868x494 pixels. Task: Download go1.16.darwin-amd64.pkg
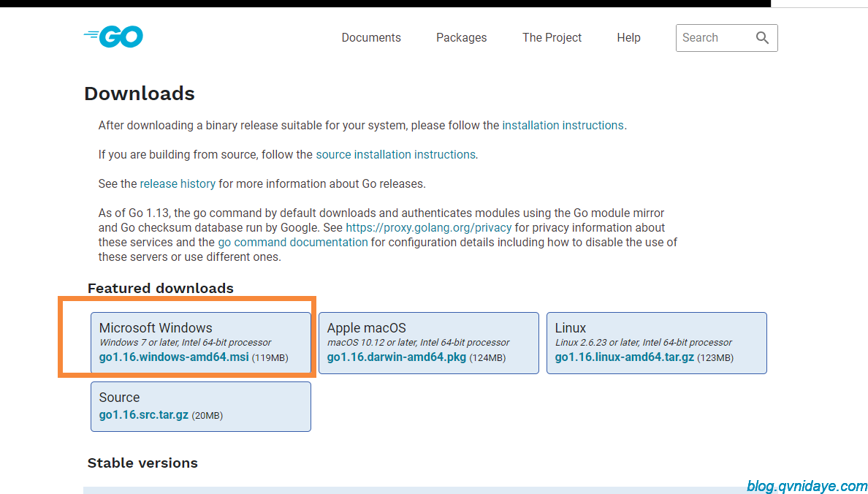click(x=396, y=357)
